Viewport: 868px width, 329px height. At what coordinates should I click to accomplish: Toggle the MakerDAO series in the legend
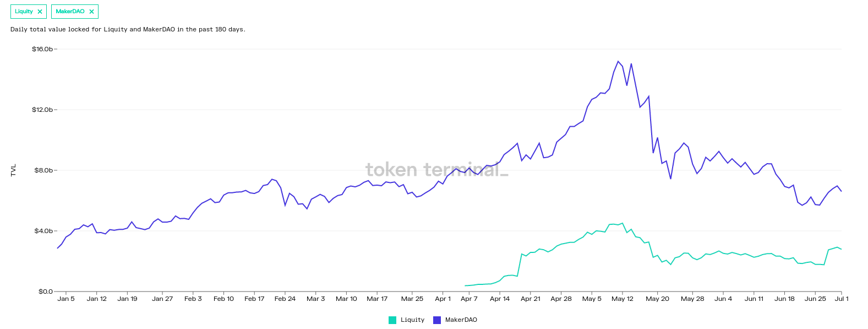[x=462, y=320]
